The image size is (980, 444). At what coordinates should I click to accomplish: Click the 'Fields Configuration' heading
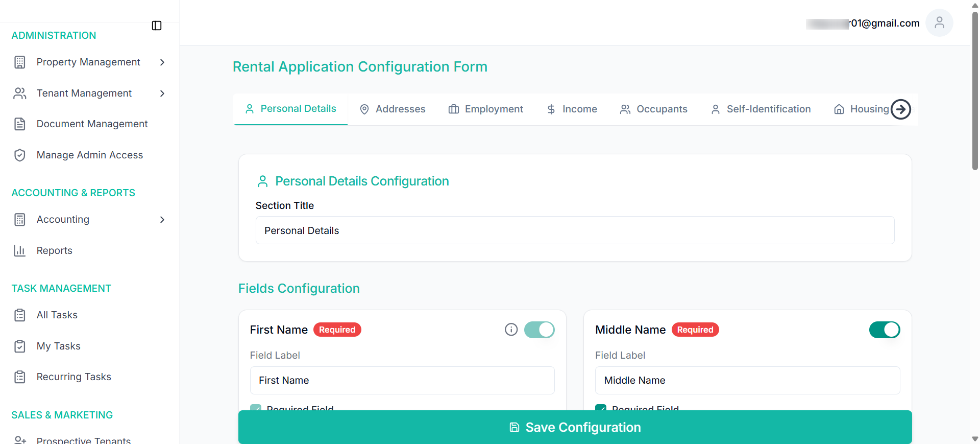click(299, 289)
